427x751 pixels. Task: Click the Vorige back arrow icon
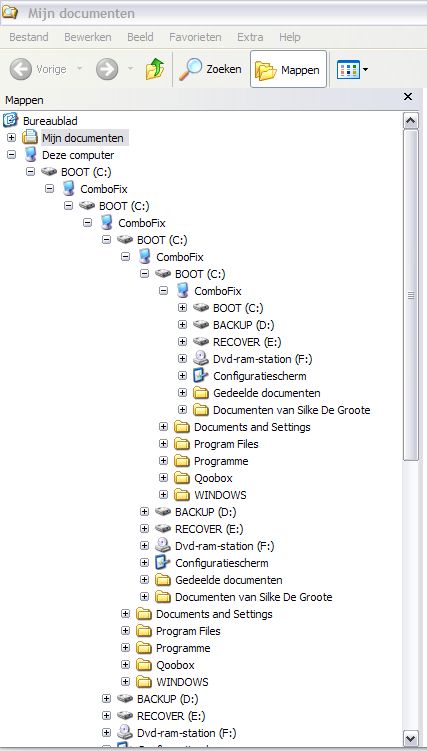click(21, 69)
